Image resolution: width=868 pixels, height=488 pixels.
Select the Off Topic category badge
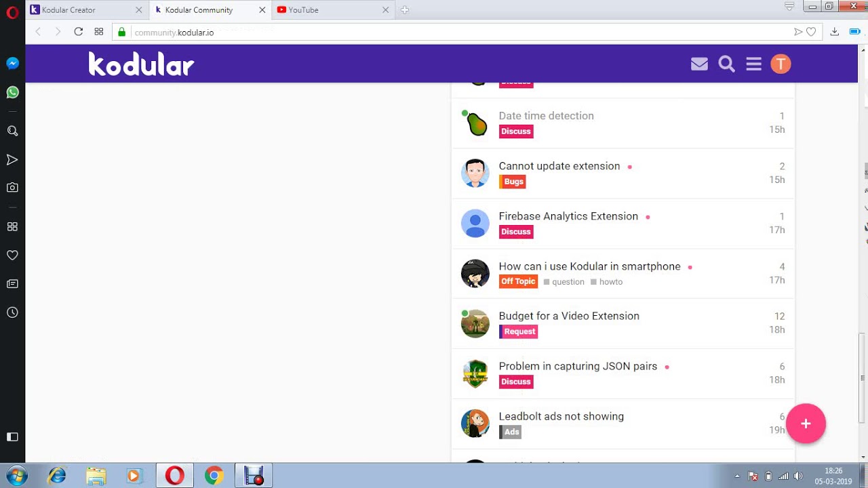[518, 281]
